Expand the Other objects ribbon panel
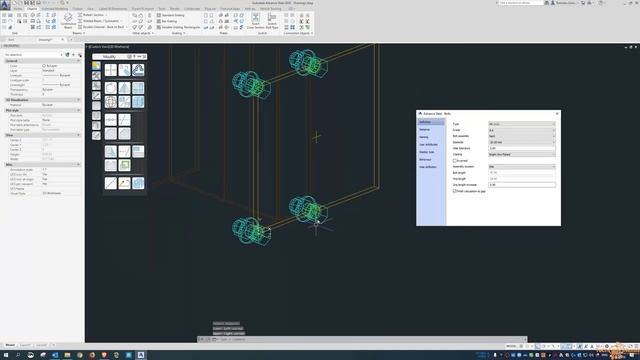This screenshot has width=640, height=360. [x=143, y=33]
